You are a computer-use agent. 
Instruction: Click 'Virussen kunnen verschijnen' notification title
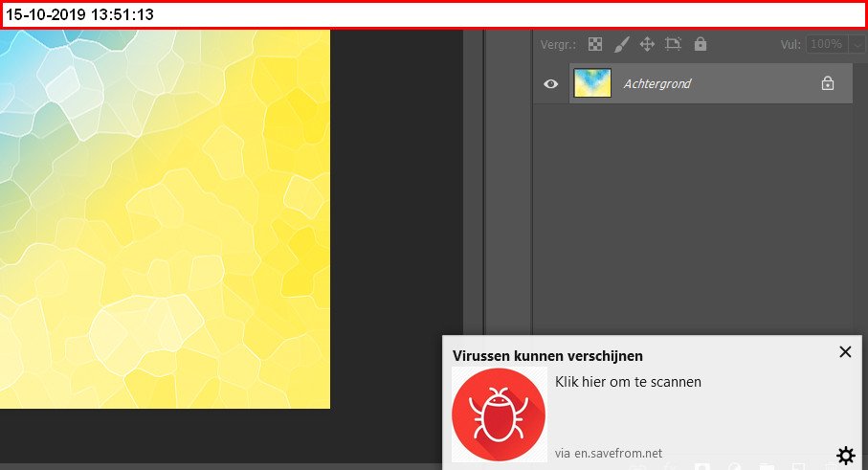point(547,356)
